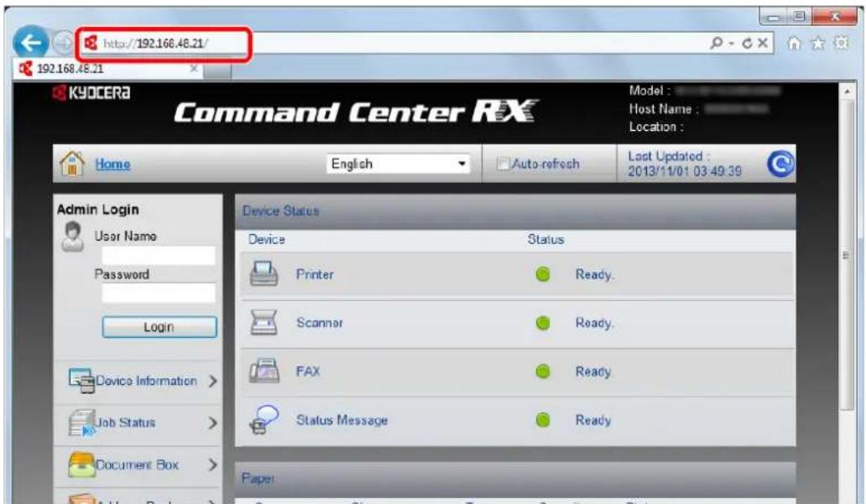Click the Device column header
This screenshot has height=504, width=866.
tap(267, 240)
